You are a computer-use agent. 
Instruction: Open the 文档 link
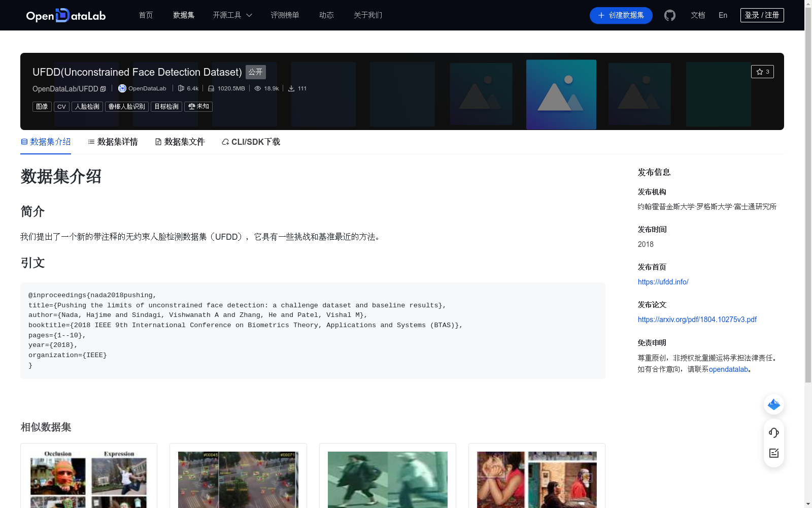[698, 15]
